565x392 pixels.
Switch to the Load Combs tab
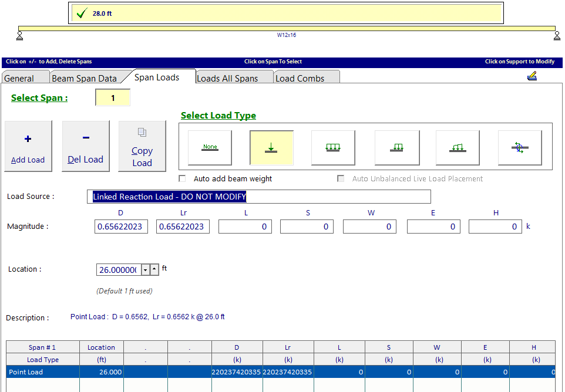tap(306, 77)
